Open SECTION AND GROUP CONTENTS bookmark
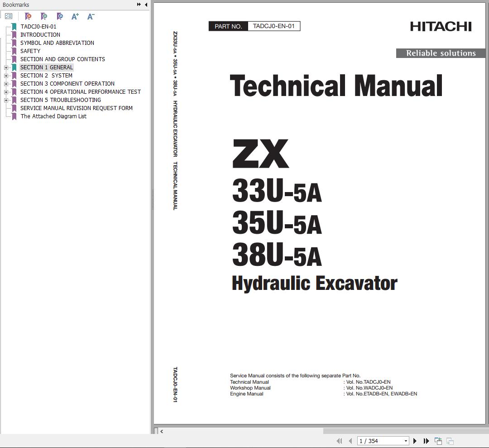The width and height of the screenshot is (489, 448). point(62,59)
